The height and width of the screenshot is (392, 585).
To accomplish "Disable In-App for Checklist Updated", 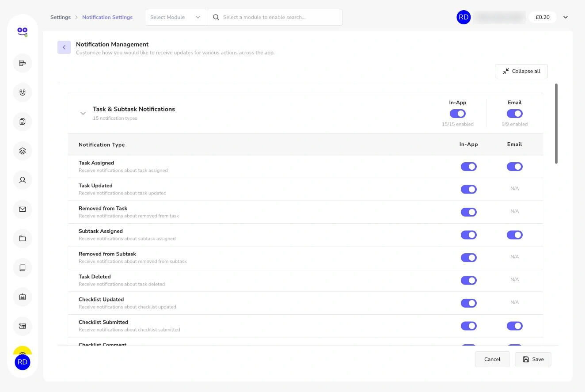I will point(469,303).
